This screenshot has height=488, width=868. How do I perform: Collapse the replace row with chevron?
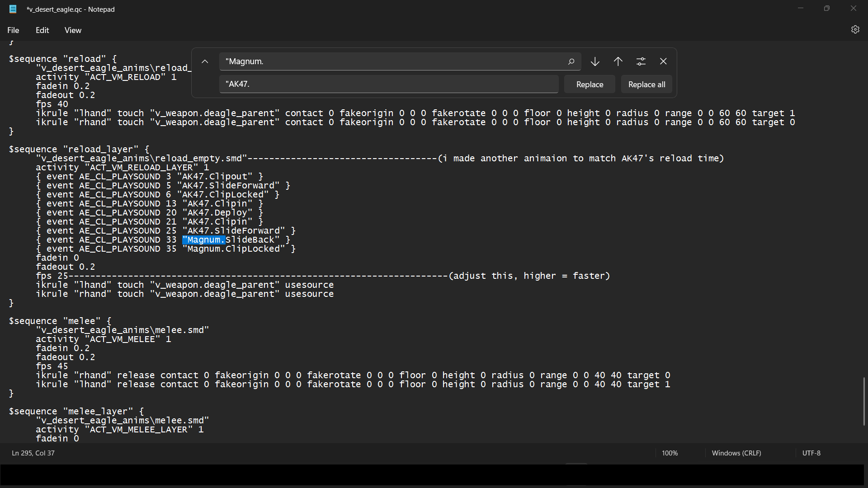pos(205,61)
